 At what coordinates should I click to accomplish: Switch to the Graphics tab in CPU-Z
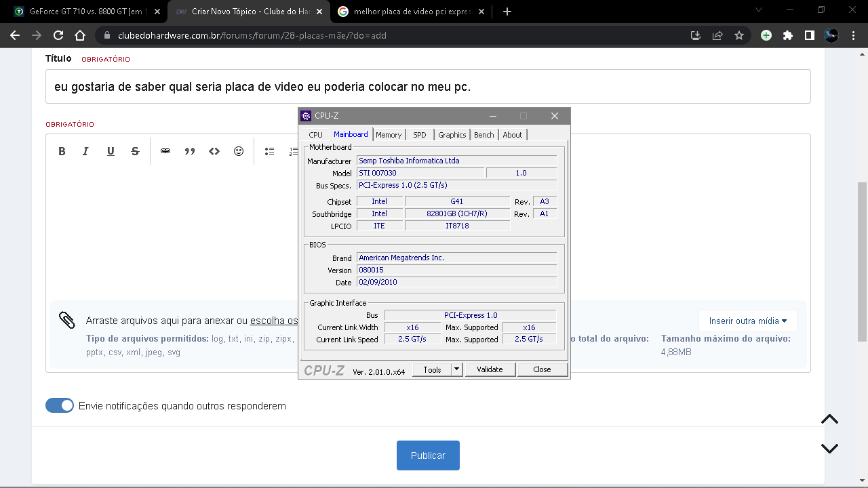[452, 135]
